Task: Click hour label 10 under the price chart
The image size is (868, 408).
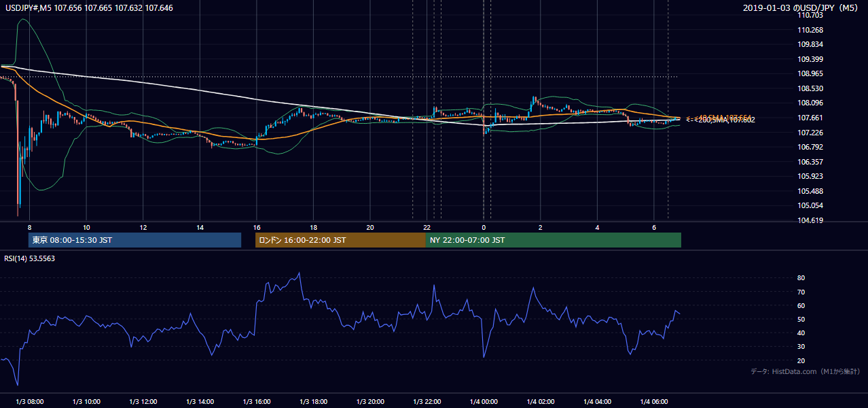Action: point(86,226)
